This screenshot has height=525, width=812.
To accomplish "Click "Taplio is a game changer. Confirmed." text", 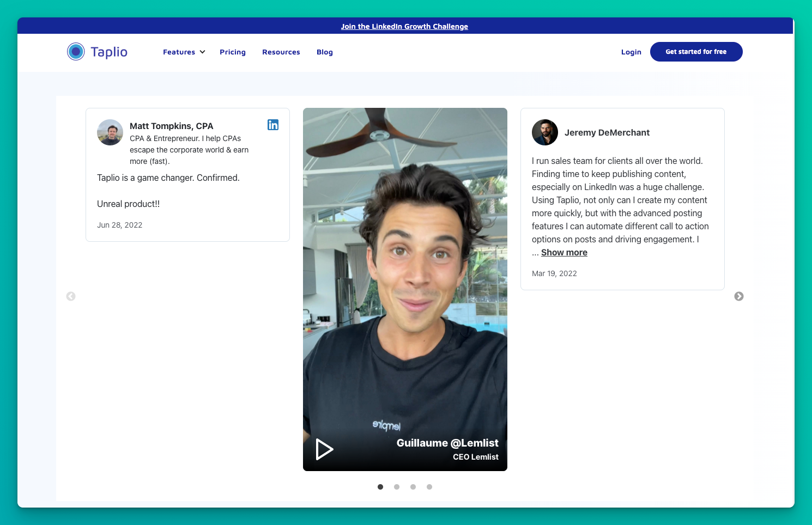I will pyautogui.click(x=168, y=178).
